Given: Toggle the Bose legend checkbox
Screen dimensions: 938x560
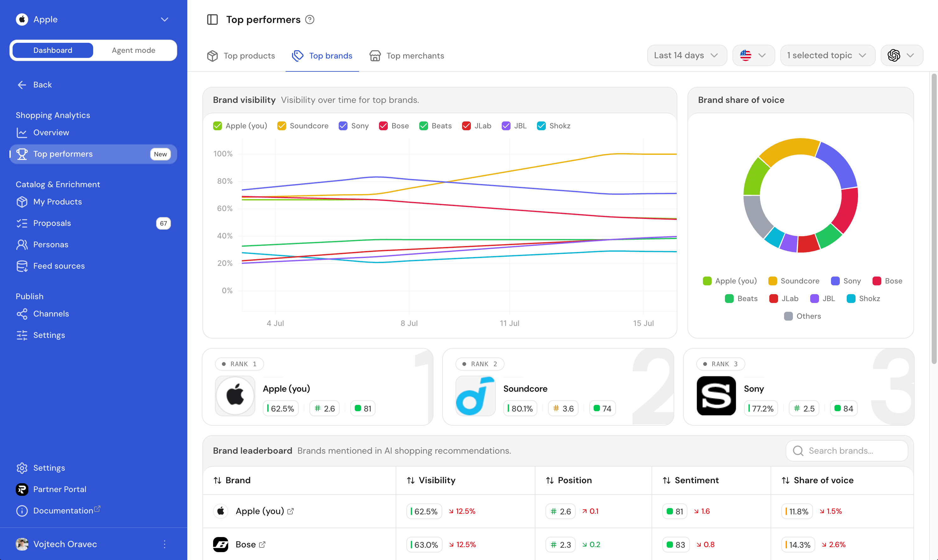Looking at the screenshot, I should point(383,126).
